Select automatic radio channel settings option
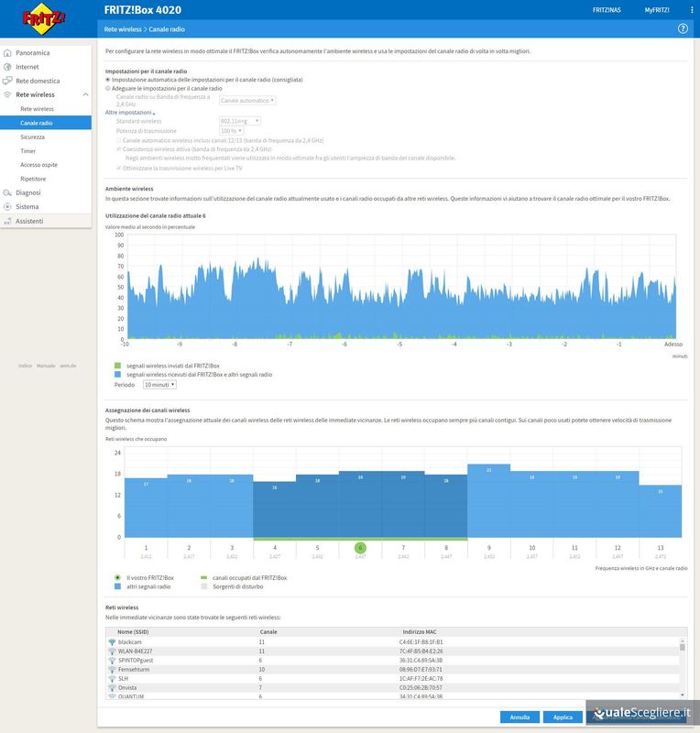The image size is (700, 733). (x=108, y=80)
